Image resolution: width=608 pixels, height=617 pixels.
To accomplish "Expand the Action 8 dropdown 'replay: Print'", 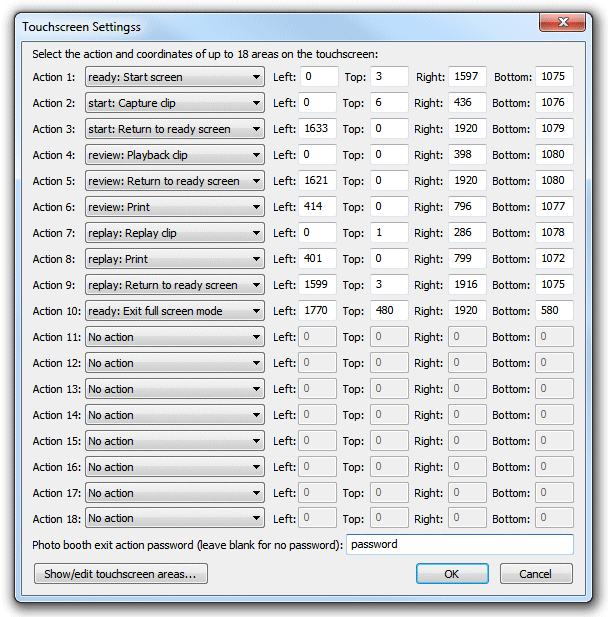I will (175, 259).
